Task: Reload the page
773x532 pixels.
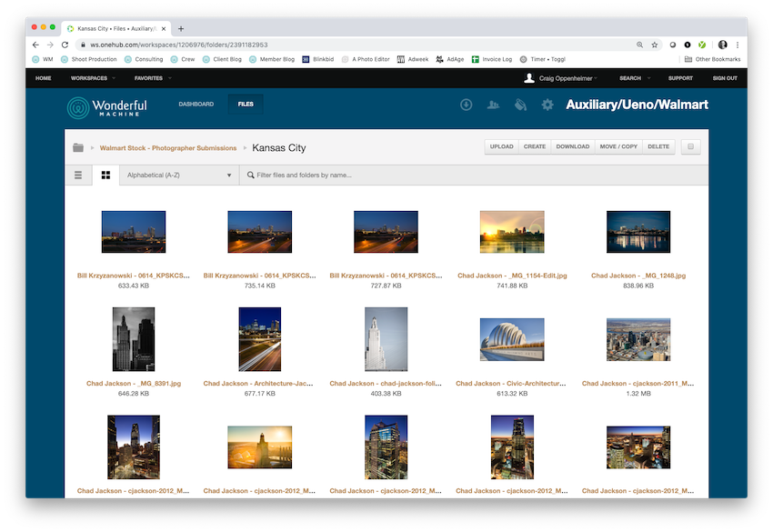Action: pos(65,45)
